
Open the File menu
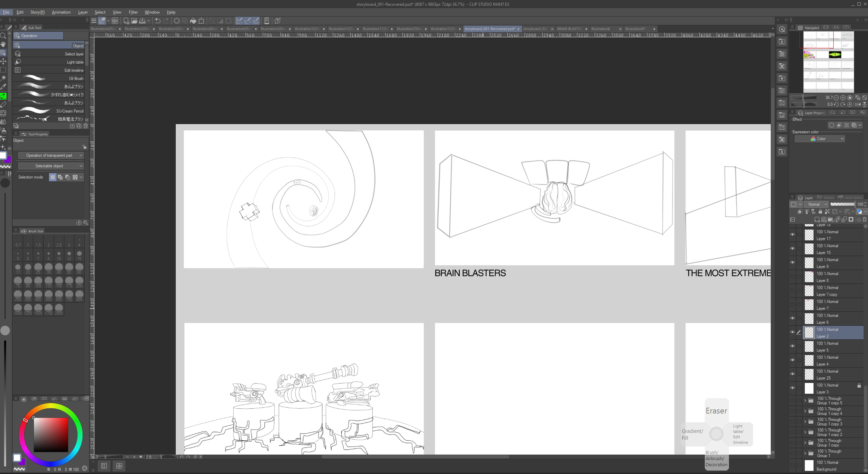click(6, 12)
